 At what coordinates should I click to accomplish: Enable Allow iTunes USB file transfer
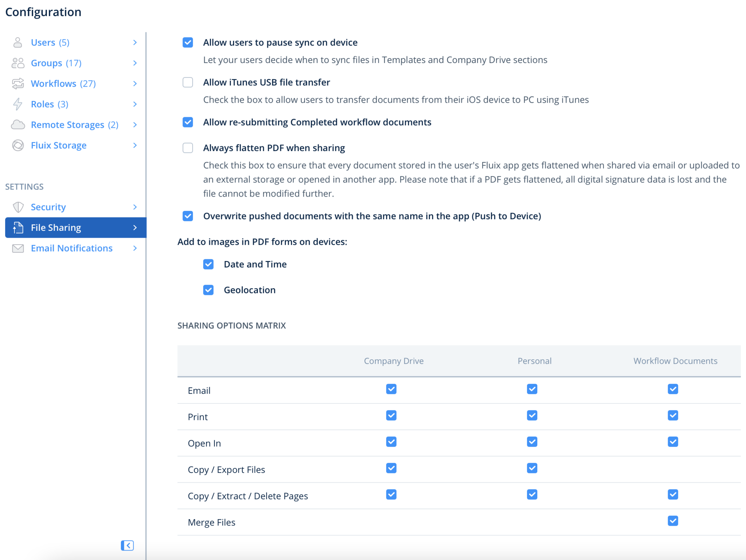point(188,82)
